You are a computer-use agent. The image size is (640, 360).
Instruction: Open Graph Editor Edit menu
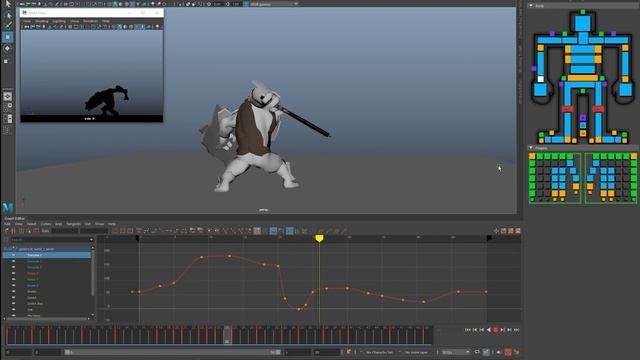coord(7,224)
